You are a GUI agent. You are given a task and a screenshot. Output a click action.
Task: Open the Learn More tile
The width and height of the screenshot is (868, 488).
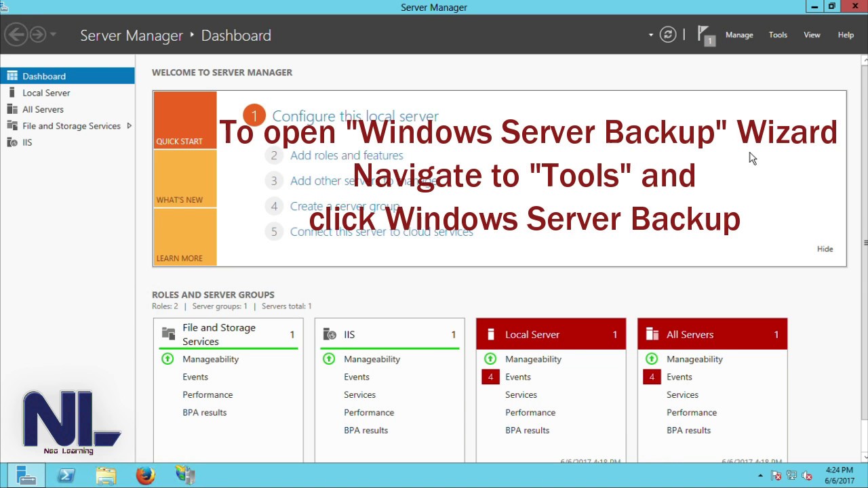[x=185, y=237]
